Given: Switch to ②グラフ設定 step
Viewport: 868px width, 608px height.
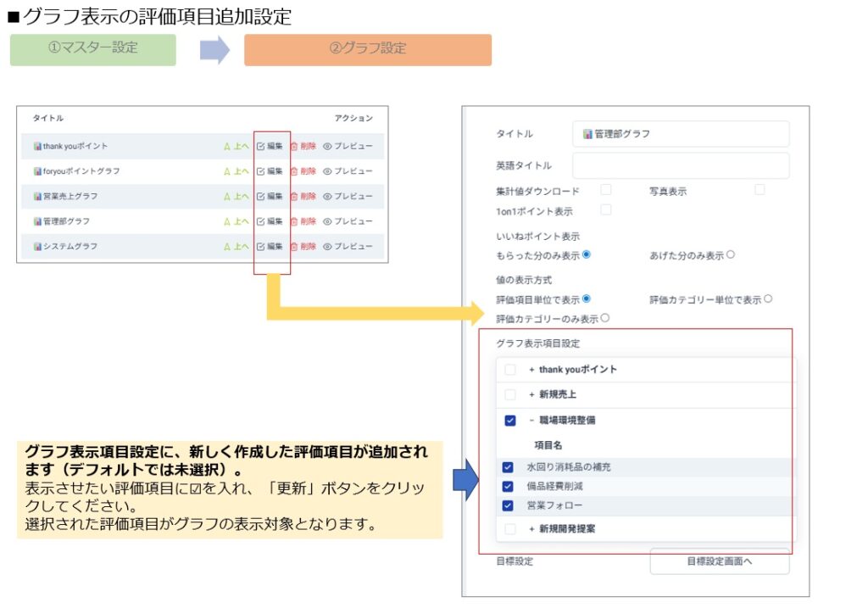Looking at the screenshot, I should [368, 49].
